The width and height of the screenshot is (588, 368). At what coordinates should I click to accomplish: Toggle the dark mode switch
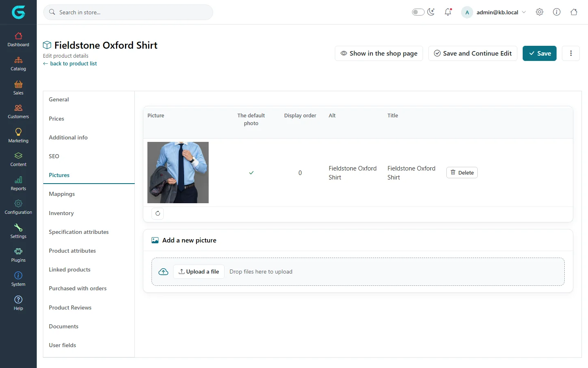418,12
